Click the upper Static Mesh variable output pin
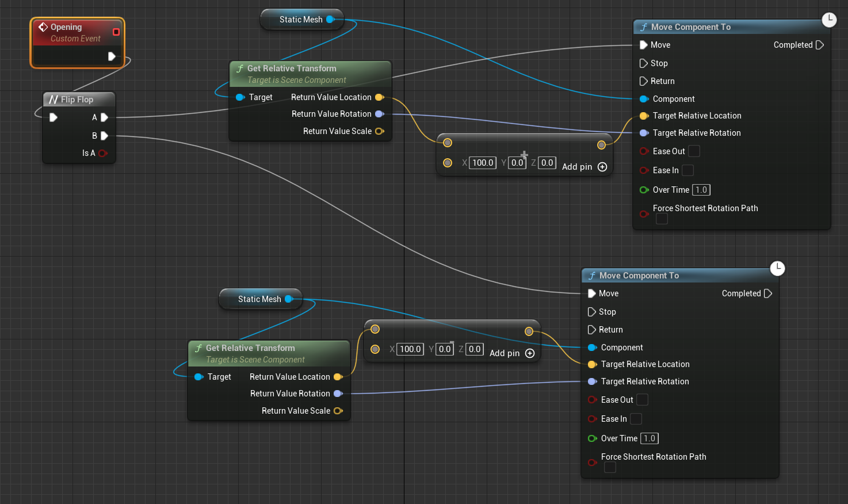848x504 pixels. pyautogui.click(x=330, y=20)
